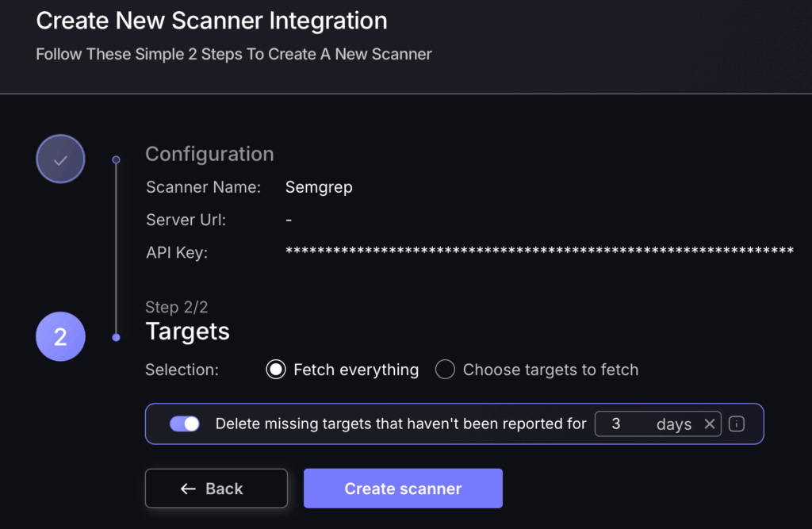Click the top dot of the step connector line
The height and width of the screenshot is (529, 812).
(116, 160)
